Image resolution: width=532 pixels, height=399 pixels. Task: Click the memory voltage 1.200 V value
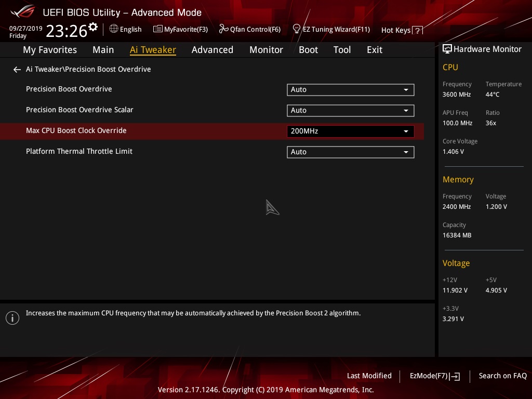tap(496, 207)
